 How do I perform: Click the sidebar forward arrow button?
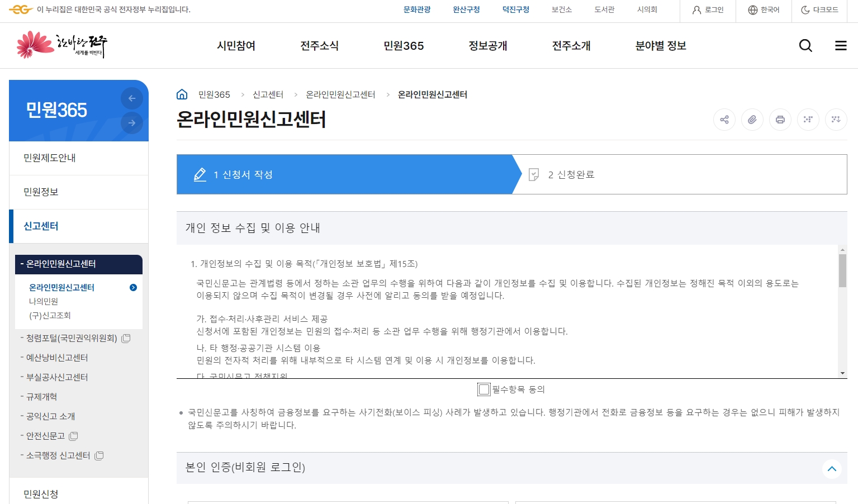(132, 123)
